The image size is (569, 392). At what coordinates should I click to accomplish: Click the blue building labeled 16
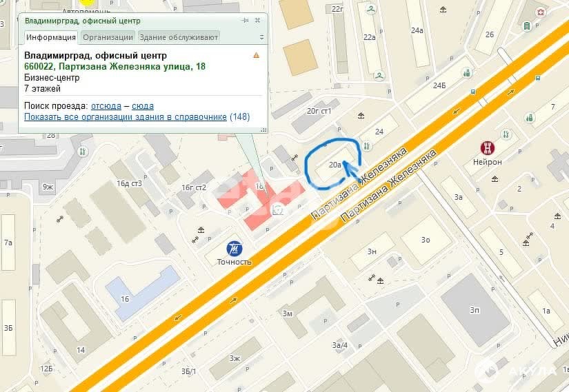pos(143,292)
